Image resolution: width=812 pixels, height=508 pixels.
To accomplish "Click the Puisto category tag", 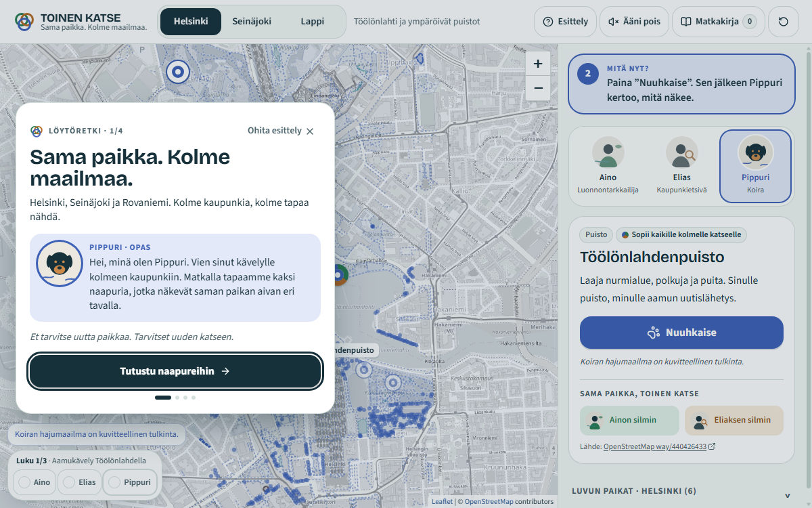I will 596,235.
